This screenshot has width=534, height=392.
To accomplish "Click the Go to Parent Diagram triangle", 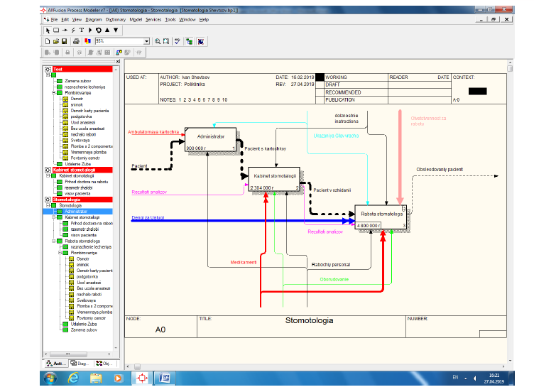I will click(107, 31).
